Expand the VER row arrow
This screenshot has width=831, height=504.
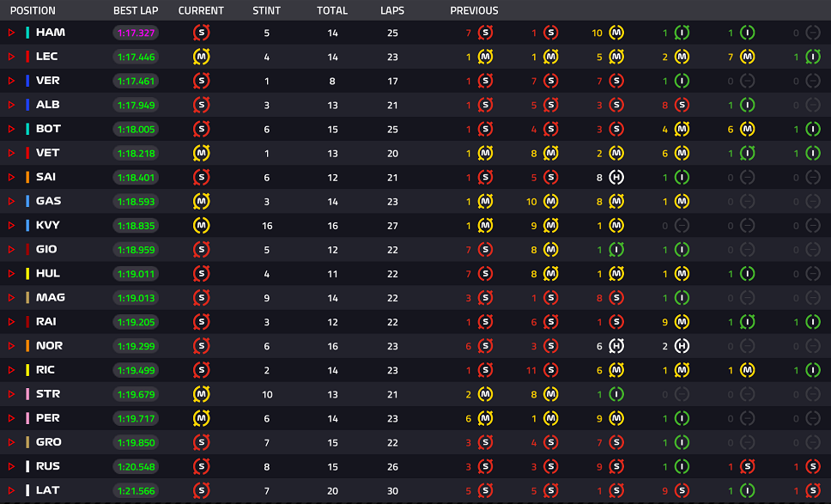pyautogui.click(x=11, y=81)
